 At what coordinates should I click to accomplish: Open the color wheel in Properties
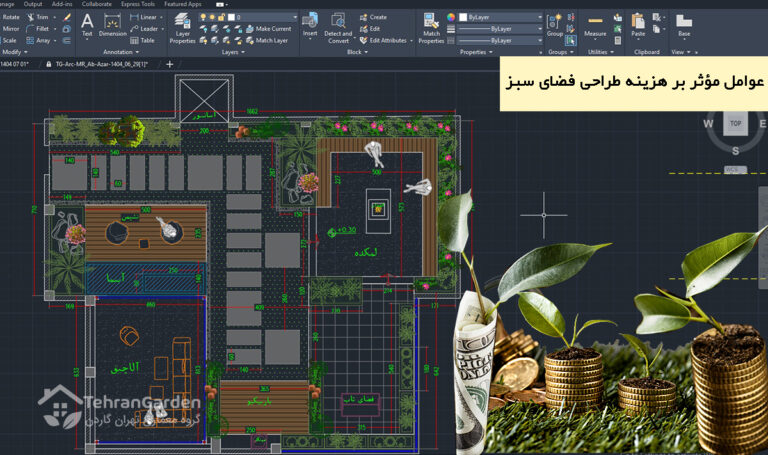point(451,17)
